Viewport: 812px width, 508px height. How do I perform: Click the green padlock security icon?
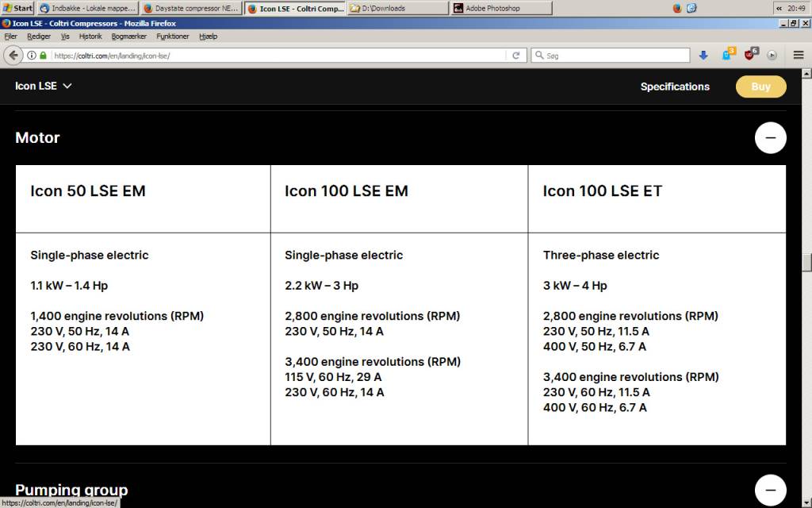click(x=43, y=56)
